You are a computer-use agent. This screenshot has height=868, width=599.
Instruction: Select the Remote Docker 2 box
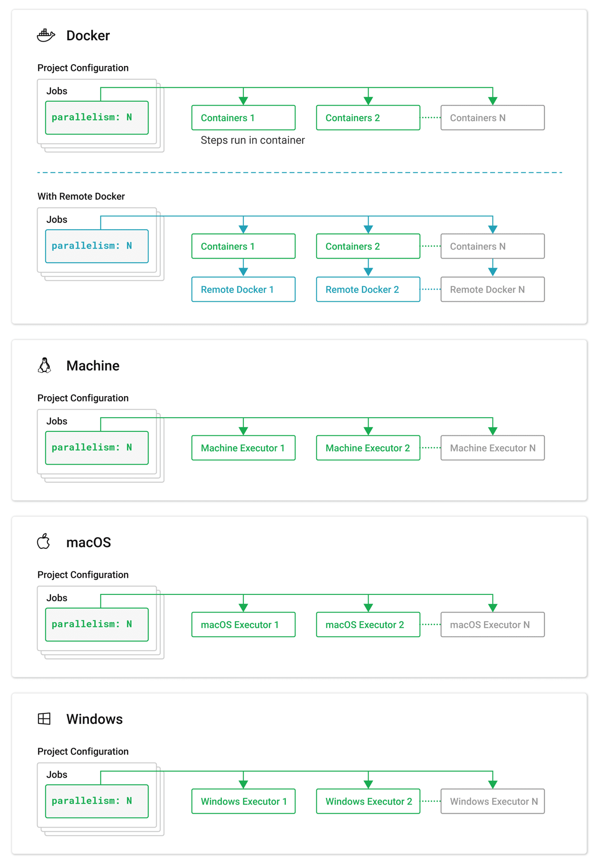[x=368, y=289]
